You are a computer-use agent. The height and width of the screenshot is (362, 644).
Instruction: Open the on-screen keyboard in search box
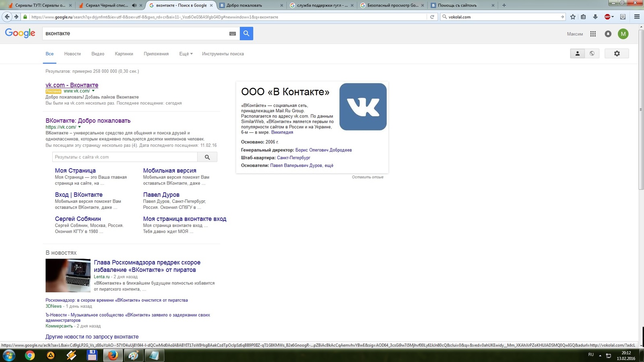pyautogui.click(x=232, y=34)
